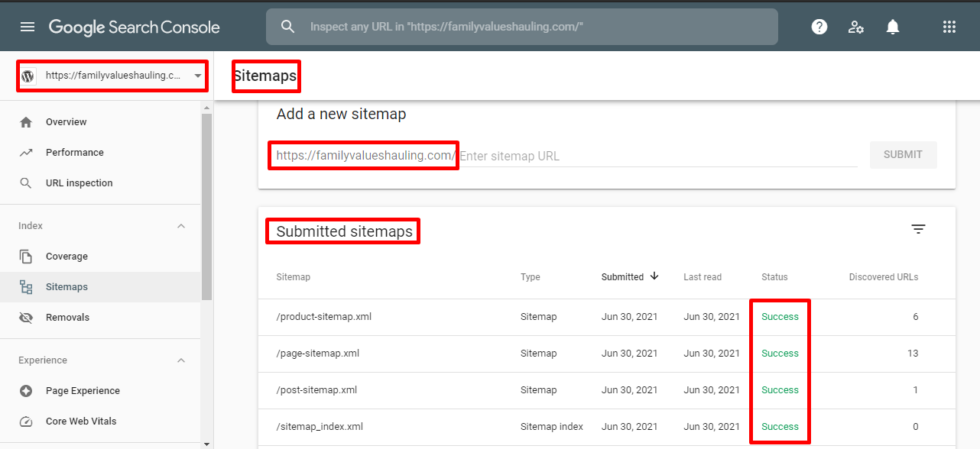Open the notifications bell
The image size is (980, 449).
coord(892,27)
